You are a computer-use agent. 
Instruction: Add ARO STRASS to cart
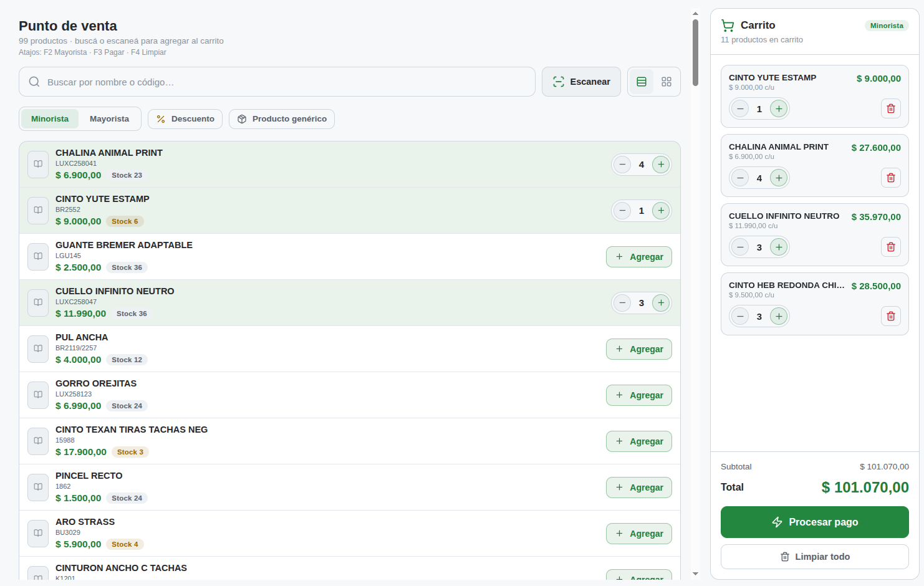coord(639,534)
